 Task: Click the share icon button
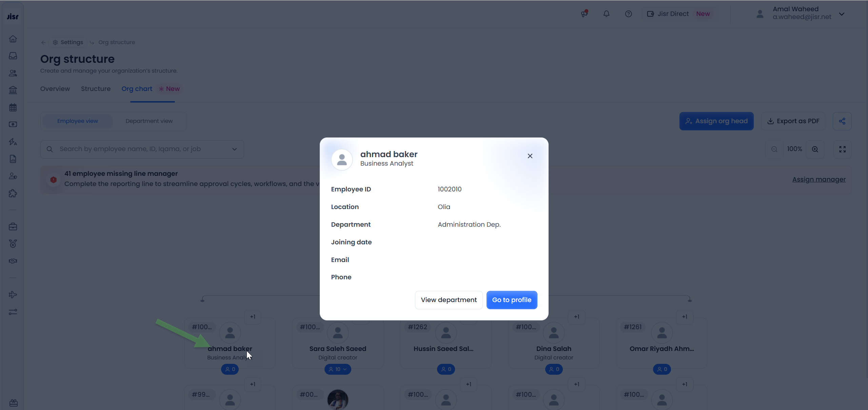(842, 121)
